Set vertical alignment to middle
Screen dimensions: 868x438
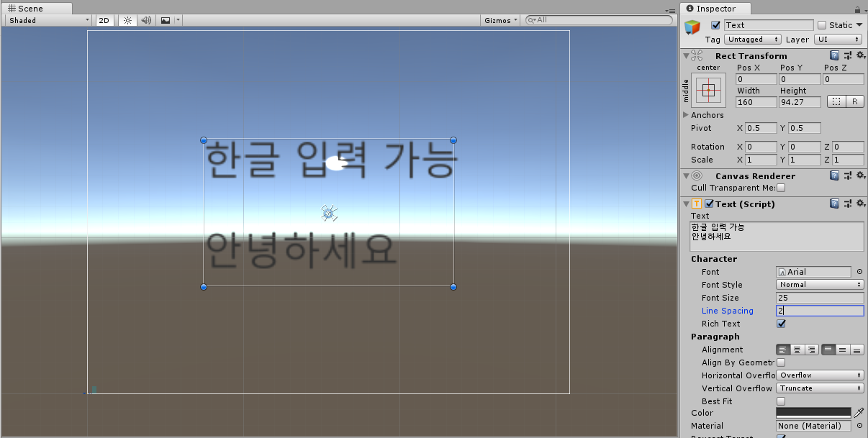pos(843,350)
